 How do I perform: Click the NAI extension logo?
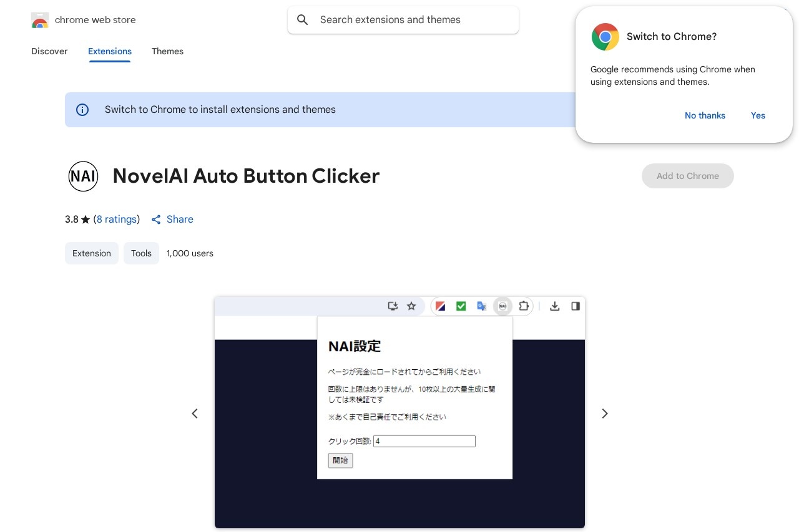pos(83,176)
